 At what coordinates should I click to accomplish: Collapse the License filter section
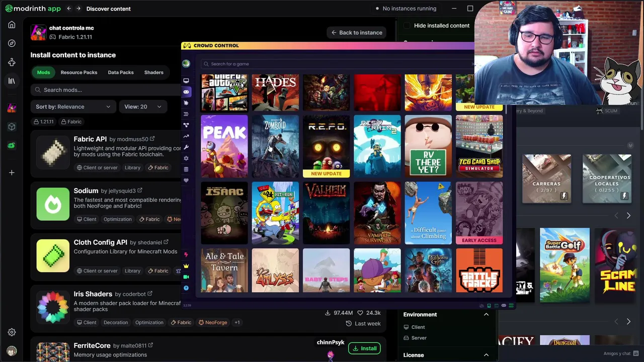[x=486, y=355]
